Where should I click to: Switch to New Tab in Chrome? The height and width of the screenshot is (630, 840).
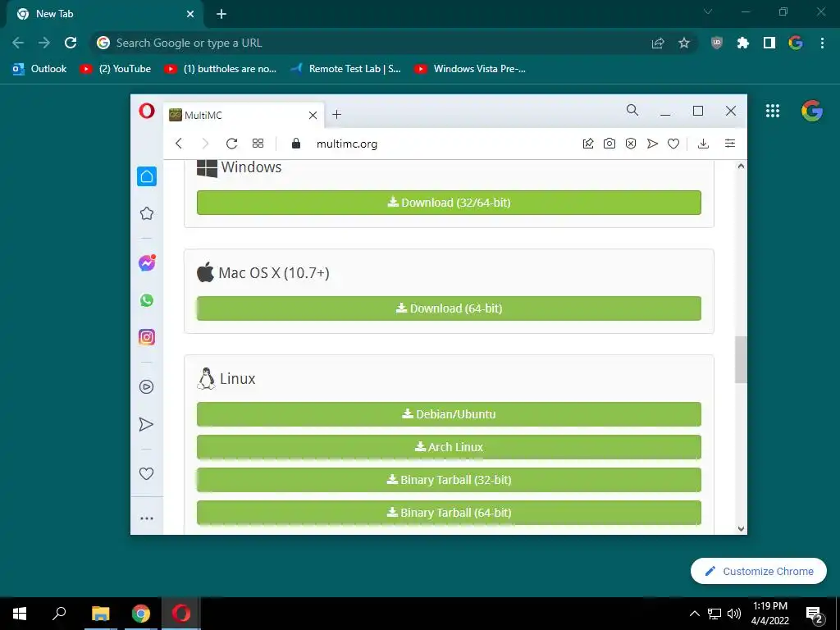click(x=106, y=14)
